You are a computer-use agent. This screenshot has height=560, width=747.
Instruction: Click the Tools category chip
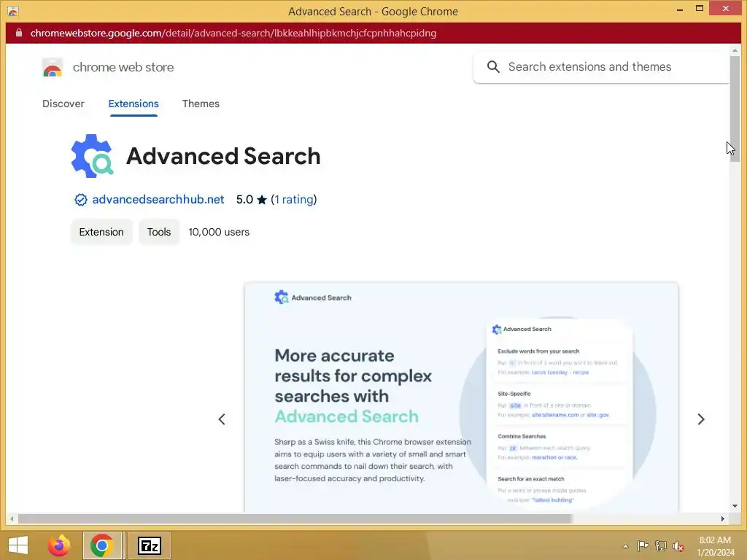[x=158, y=232]
